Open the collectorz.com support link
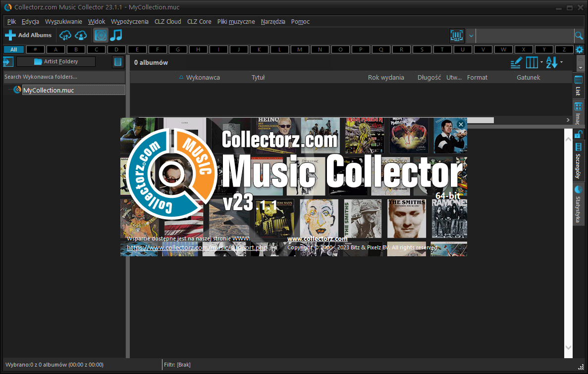The height and width of the screenshot is (374, 588). [x=197, y=247]
